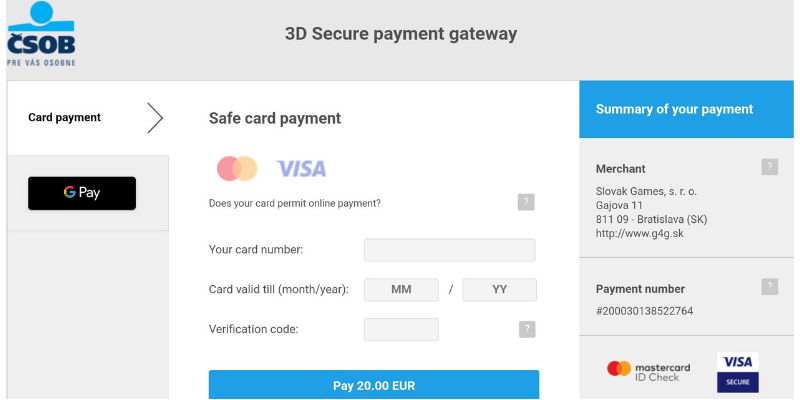Click the chevron arrow beside Card payment
The height and width of the screenshot is (400, 800).
pos(155,118)
